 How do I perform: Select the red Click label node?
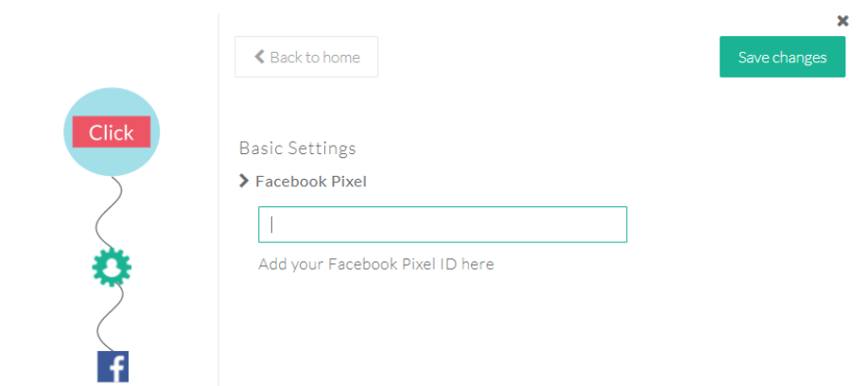coord(112,132)
